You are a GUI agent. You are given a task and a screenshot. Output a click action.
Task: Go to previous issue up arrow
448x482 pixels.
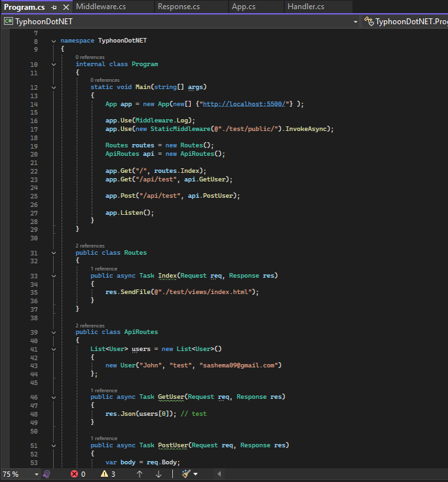[140, 474]
